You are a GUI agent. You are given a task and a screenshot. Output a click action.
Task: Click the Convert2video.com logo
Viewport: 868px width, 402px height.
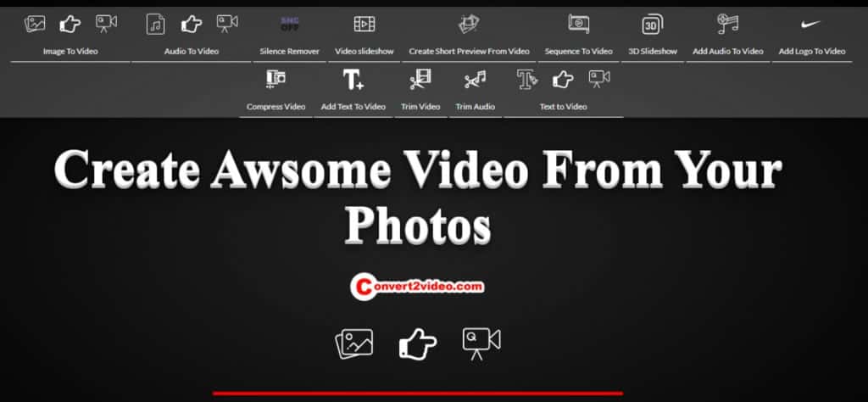click(x=418, y=287)
